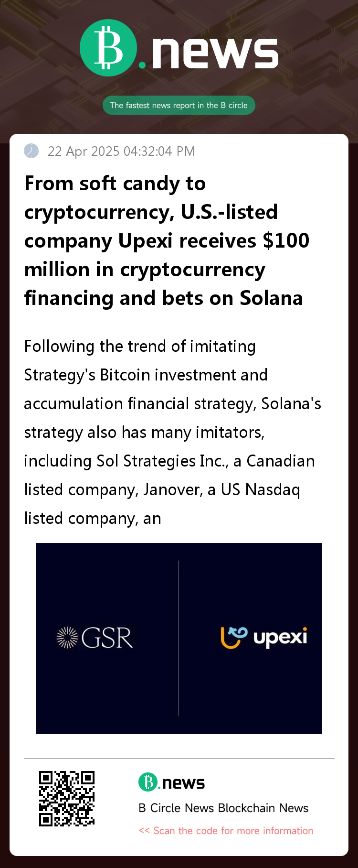
Task: Tap 'The fastest news report' green pill
Action: (x=179, y=105)
